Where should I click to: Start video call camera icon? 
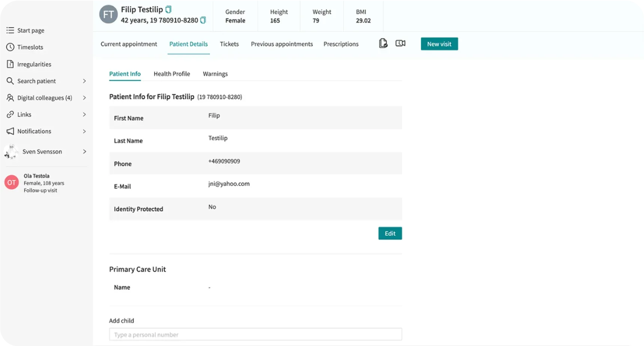[x=400, y=44]
